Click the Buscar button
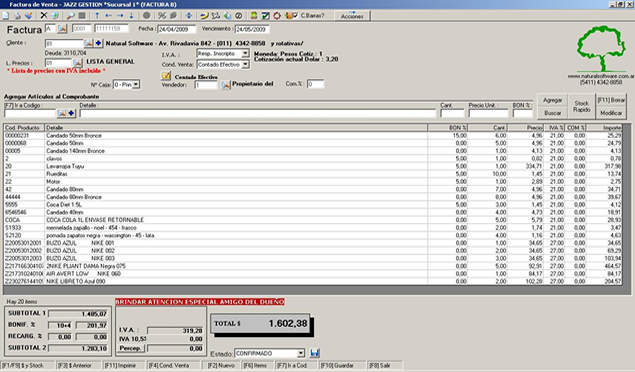This screenshot has height=372, width=635. click(552, 113)
